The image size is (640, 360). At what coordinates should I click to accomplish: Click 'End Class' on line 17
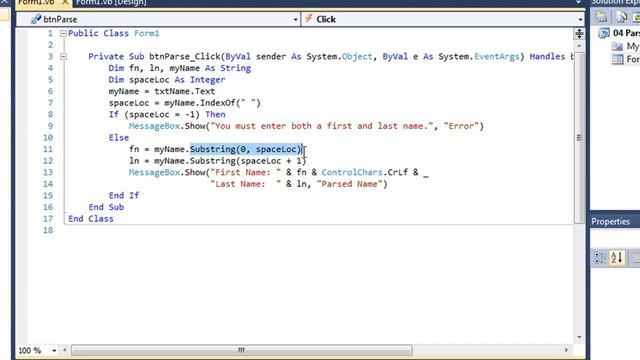tap(91, 219)
